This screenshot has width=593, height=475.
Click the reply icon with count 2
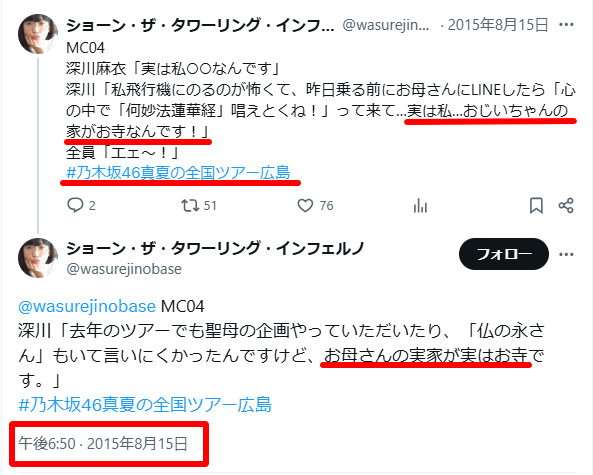pyautogui.click(x=75, y=205)
